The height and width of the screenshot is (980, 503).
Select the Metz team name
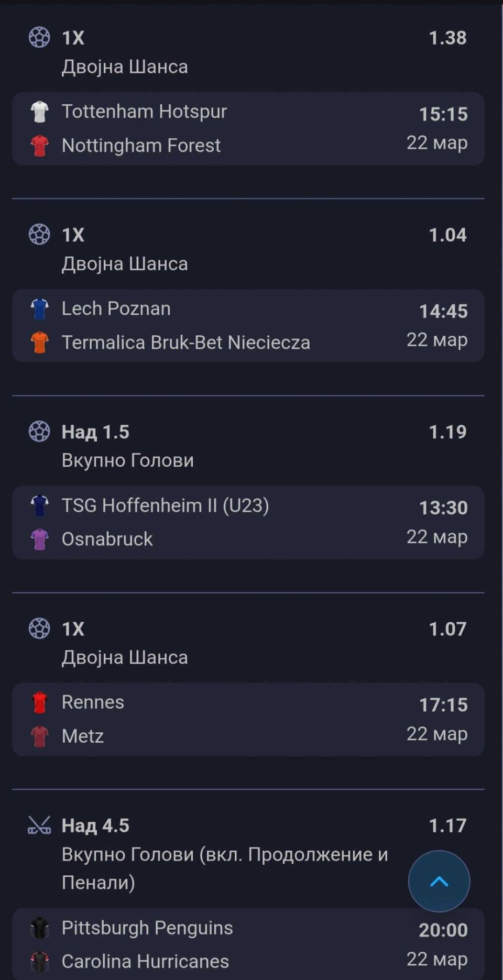click(x=83, y=736)
